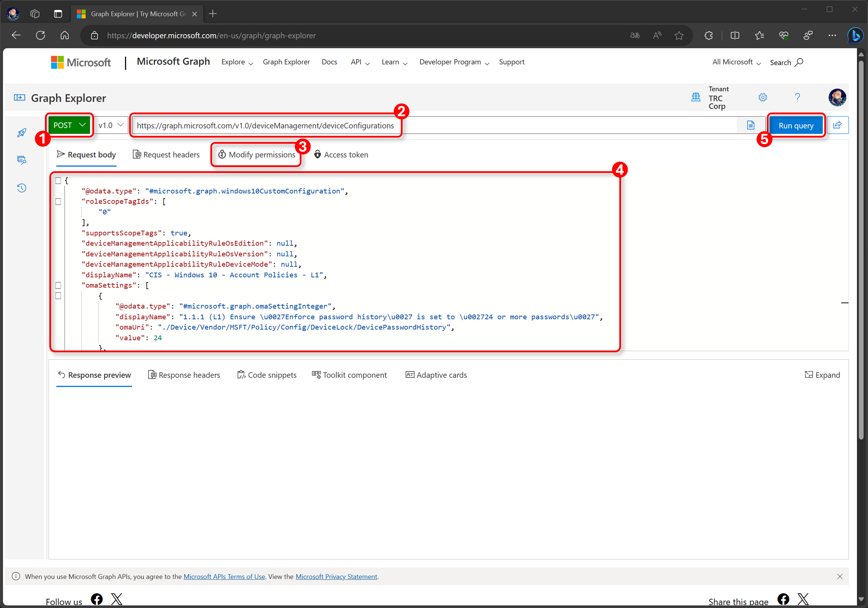Expand the response area

pyautogui.click(x=822, y=375)
